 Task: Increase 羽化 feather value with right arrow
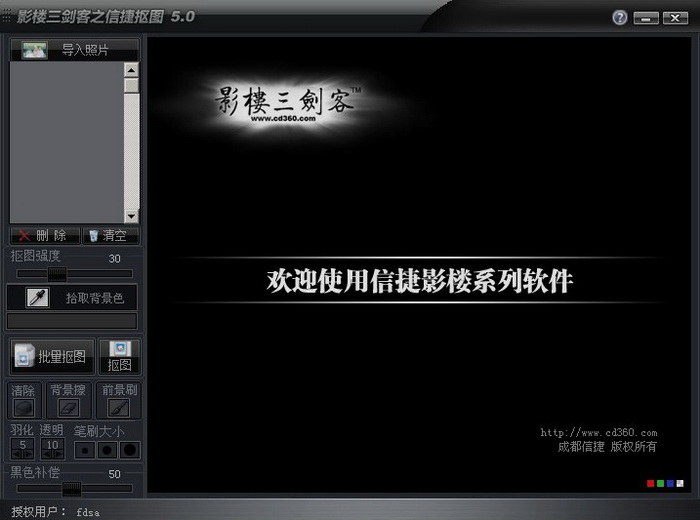click(x=28, y=454)
